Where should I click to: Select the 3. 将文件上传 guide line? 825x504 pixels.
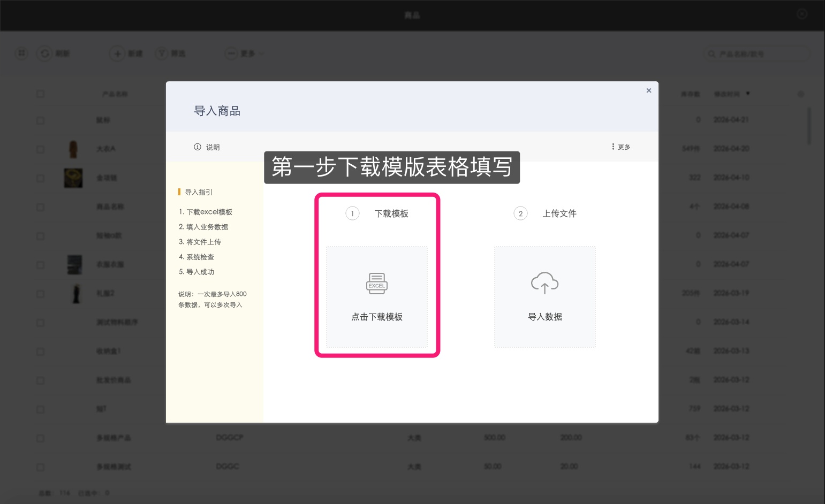200,242
